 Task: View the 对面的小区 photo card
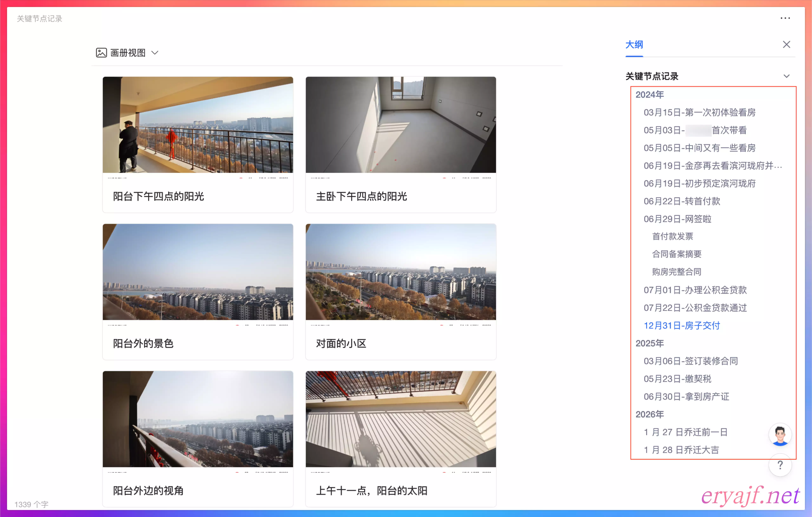pos(401,272)
